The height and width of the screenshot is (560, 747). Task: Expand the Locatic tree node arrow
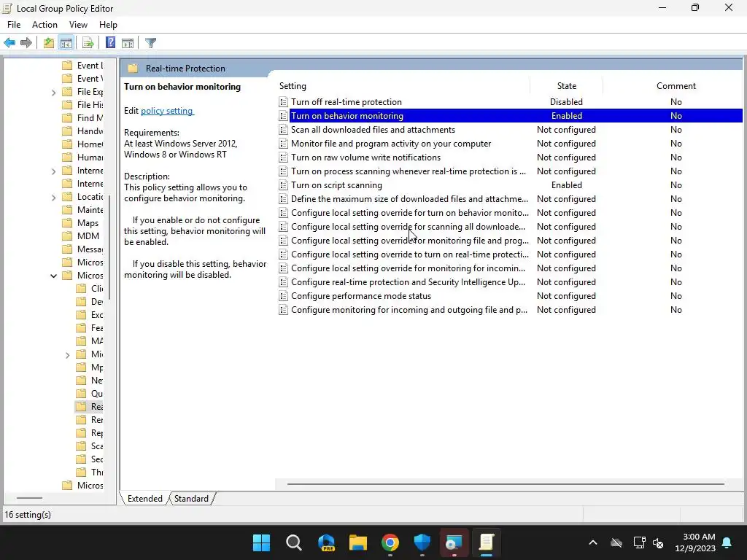[x=53, y=197]
